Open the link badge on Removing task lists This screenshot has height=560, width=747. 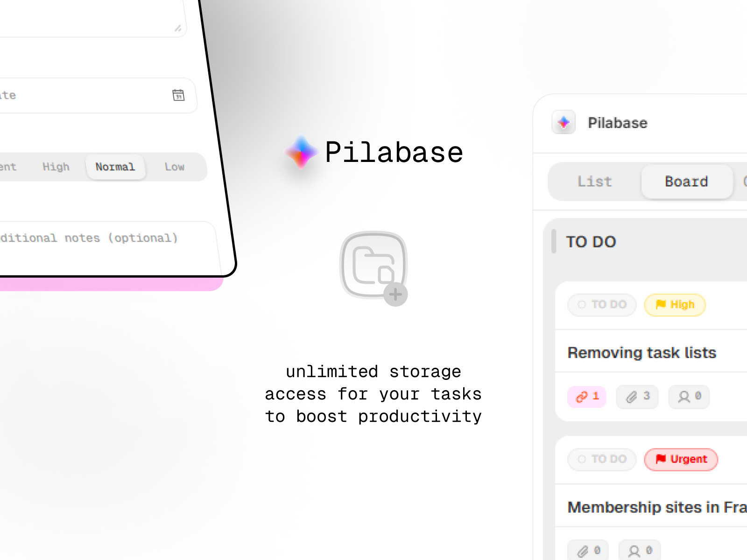click(x=587, y=397)
